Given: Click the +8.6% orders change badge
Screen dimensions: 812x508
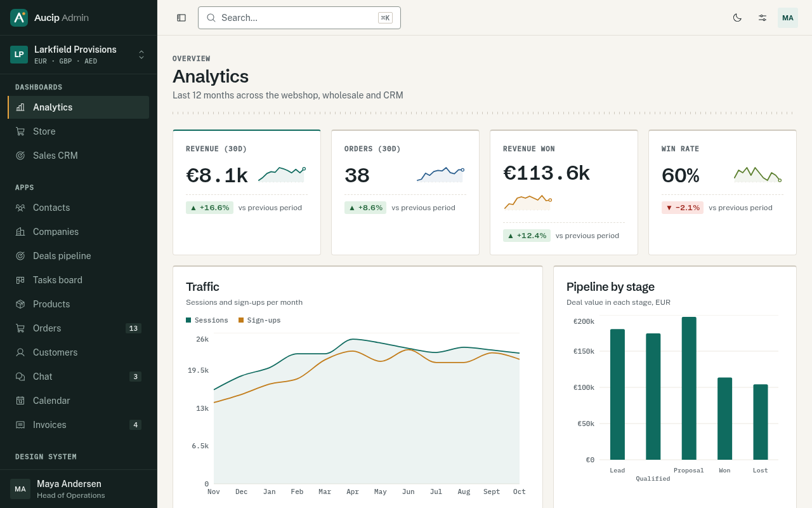Looking at the screenshot, I should (365, 208).
